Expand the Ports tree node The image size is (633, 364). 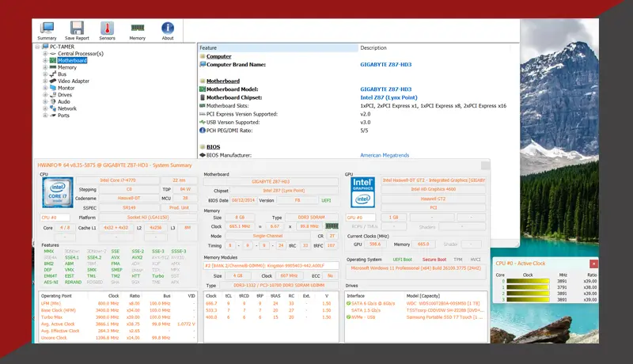[x=45, y=116]
